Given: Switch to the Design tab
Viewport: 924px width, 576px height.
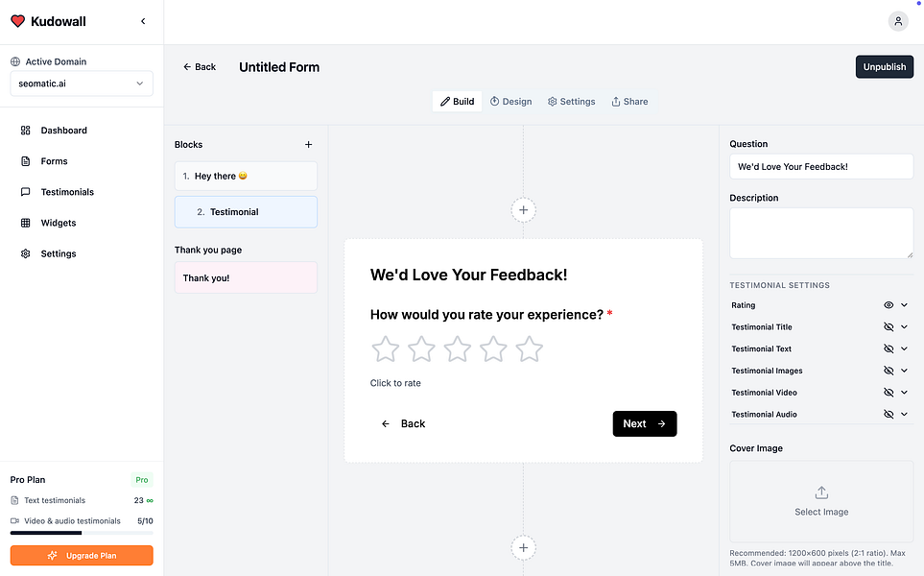Looking at the screenshot, I should [x=510, y=102].
